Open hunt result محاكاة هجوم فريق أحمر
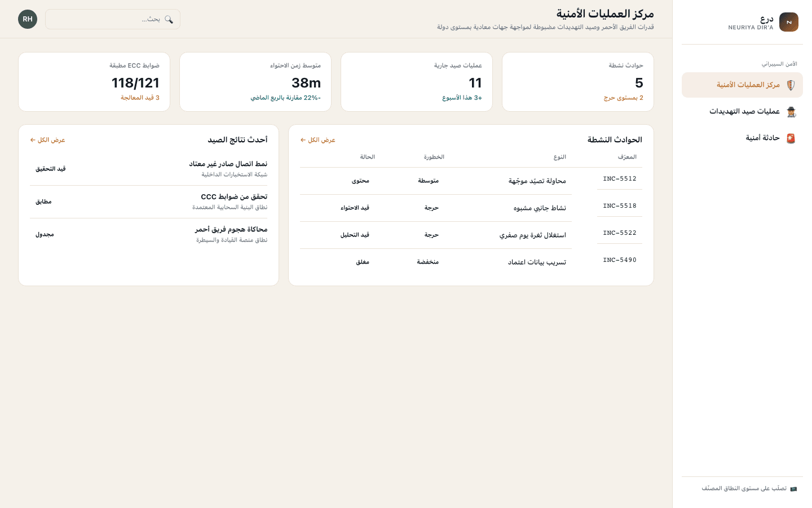Screen dimensions: 812x508 point(231,229)
